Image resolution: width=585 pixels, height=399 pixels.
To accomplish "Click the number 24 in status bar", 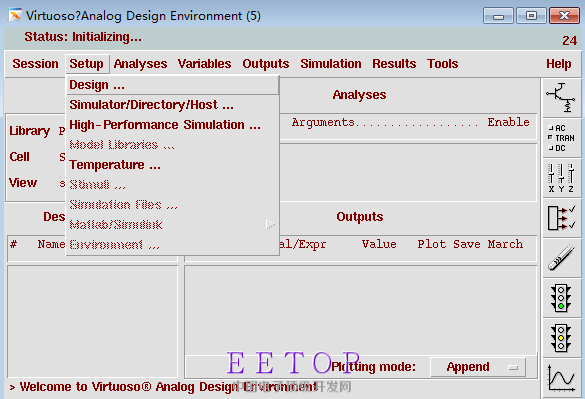I will 570,40.
